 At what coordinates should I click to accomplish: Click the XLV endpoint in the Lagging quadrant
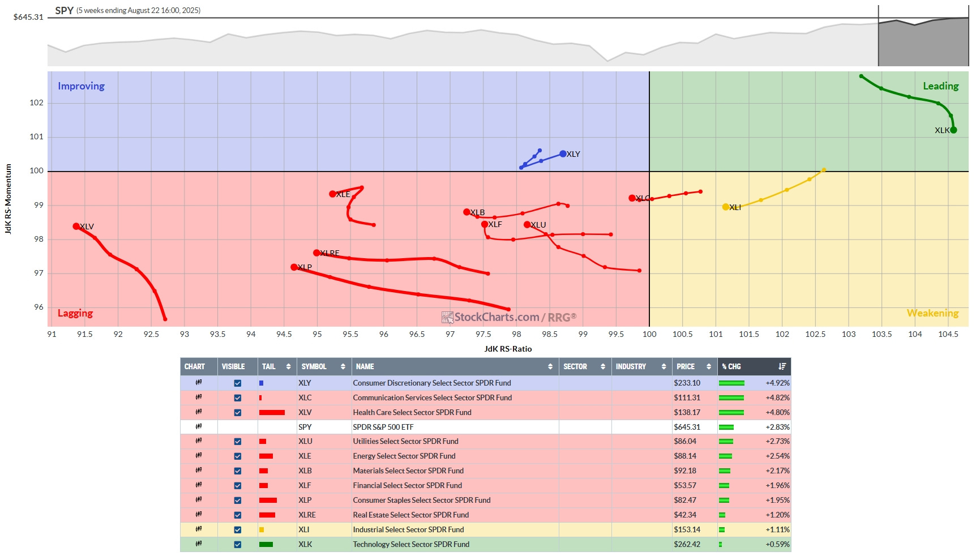pos(76,226)
